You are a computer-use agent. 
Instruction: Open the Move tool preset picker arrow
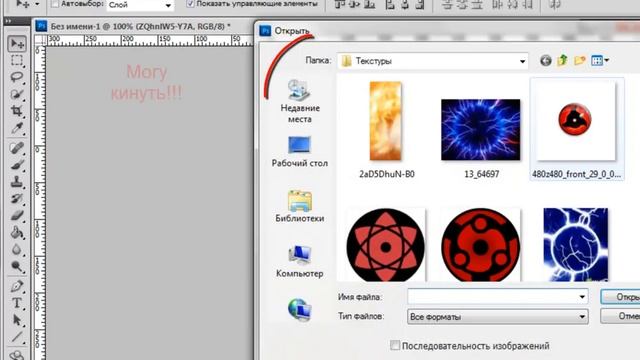pyautogui.click(x=37, y=4)
